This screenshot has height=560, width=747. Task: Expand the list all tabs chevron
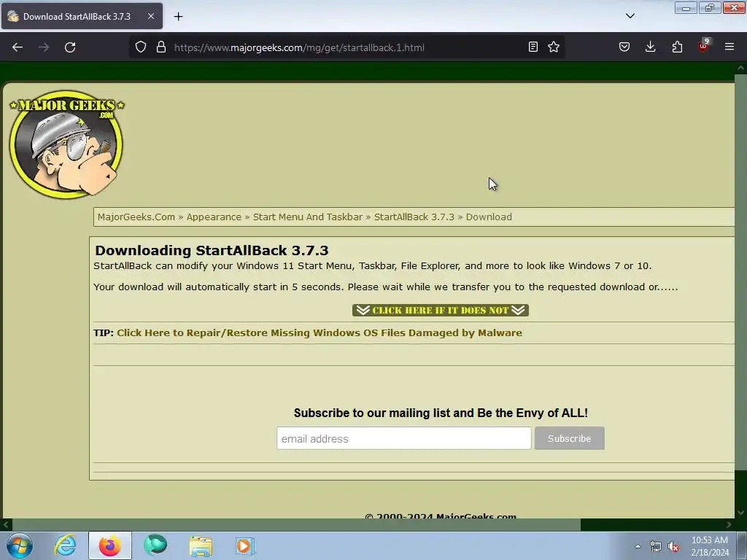630,16
